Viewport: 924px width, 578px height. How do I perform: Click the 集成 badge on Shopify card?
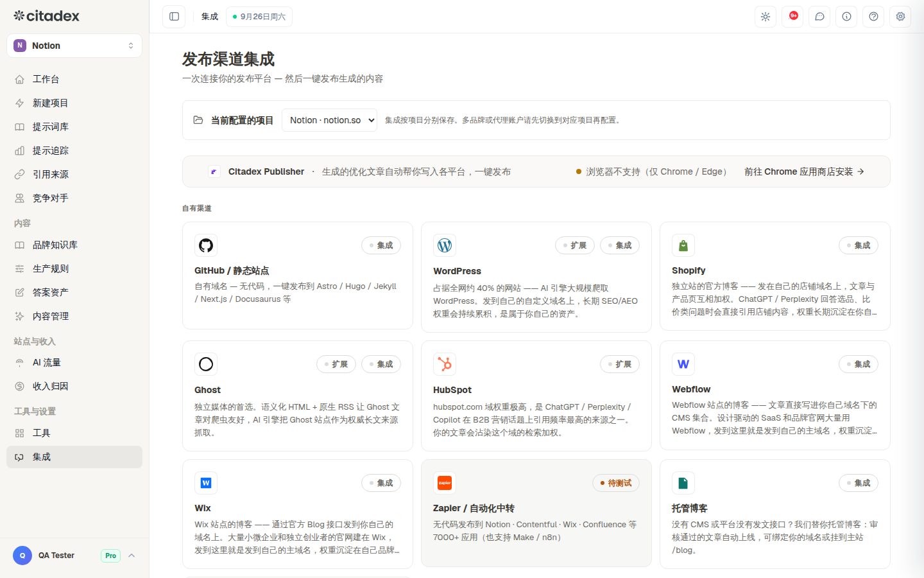[x=859, y=245]
